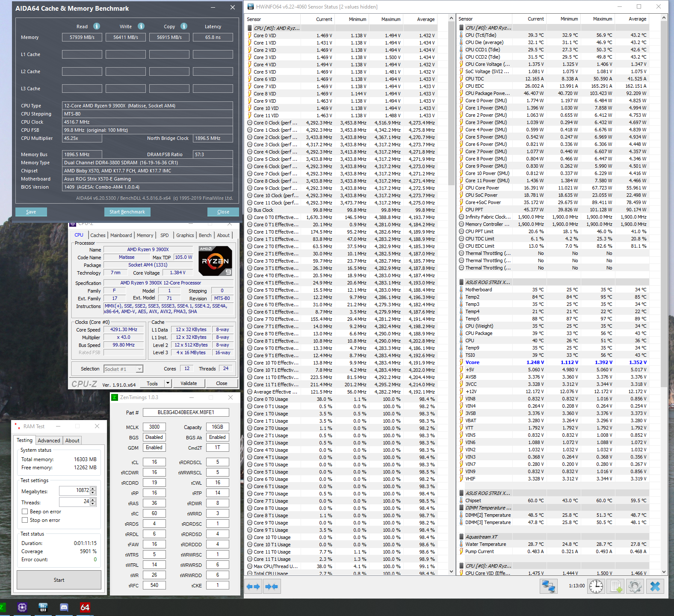This screenshot has height=616, width=674.
Task: Click HWiNFO collapse columns inward-arrows icon
Action: [272, 586]
